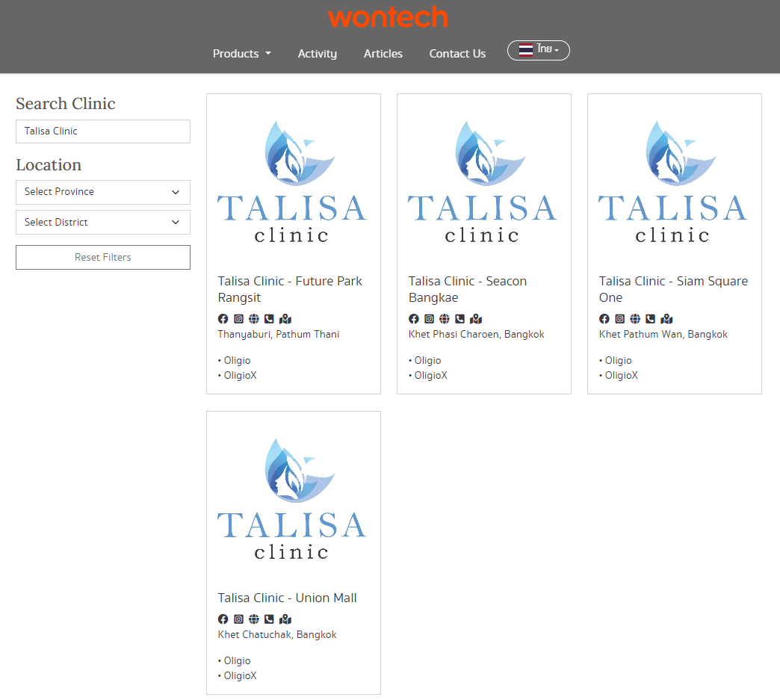Screen dimensions: 780x700
Task: Click phone icon for Siam Square One clinic
Action: point(650,319)
